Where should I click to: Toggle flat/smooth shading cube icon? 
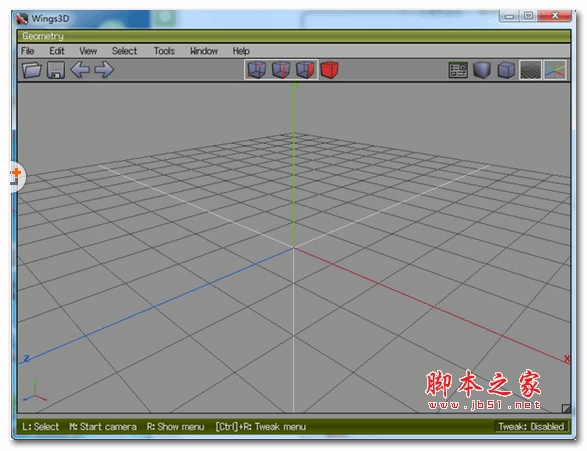[x=482, y=70]
